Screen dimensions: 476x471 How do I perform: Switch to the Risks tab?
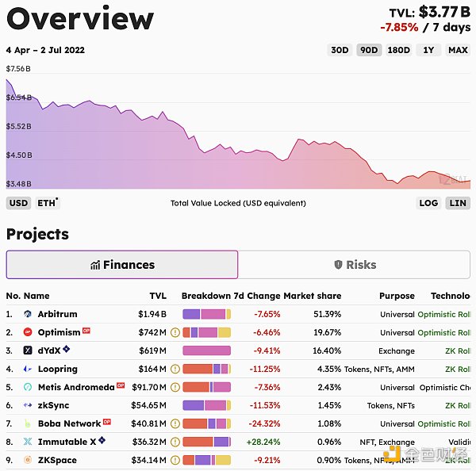point(355,265)
